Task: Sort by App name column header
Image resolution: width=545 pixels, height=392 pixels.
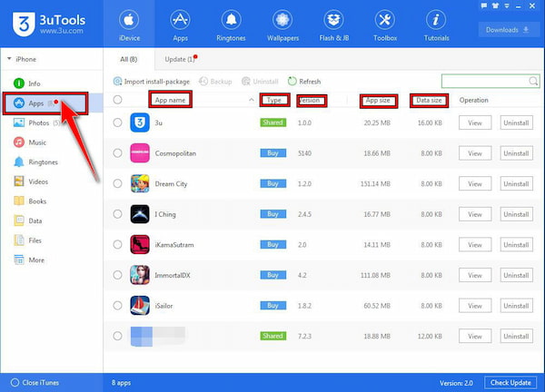Action: click(x=171, y=100)
